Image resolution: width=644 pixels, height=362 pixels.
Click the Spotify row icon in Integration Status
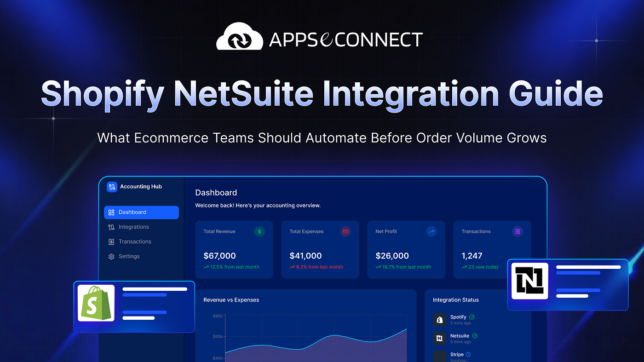(x=439, y=320)
